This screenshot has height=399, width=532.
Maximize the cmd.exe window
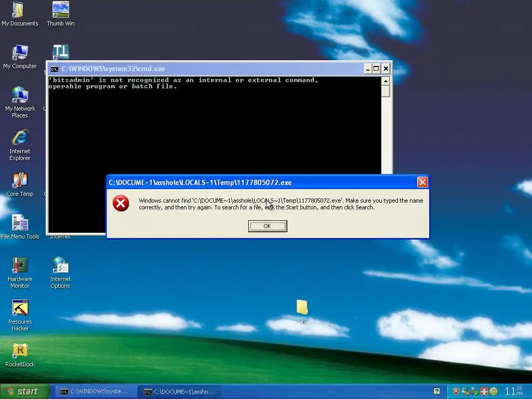pyautogui.click(x=376, y=69)
